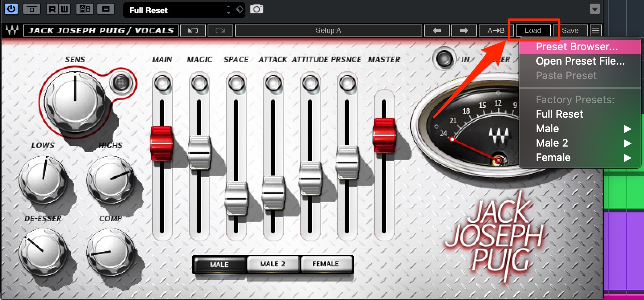Click the window layout button in host toolbar
Screen dimensions: 644x300
[32, 9]
